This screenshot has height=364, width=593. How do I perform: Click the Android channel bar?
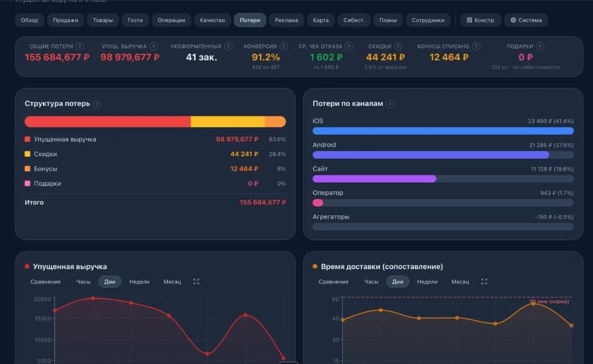[x=431, y=155]
